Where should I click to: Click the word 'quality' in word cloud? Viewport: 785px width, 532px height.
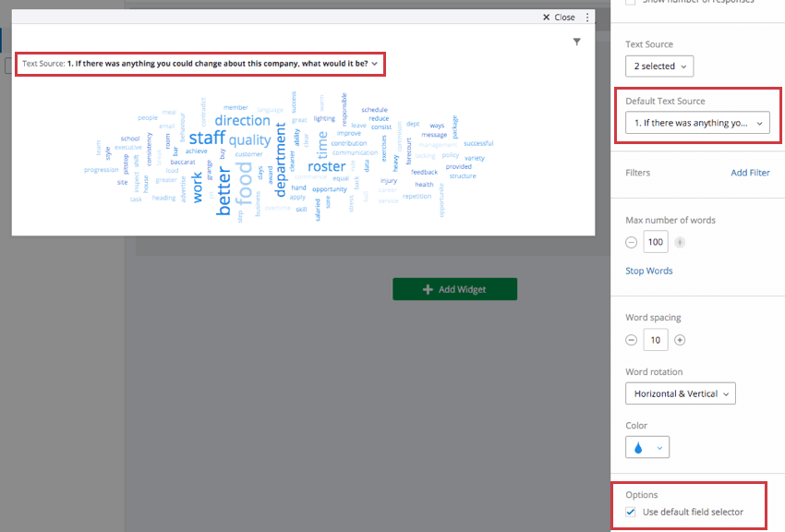pos(250,140)
